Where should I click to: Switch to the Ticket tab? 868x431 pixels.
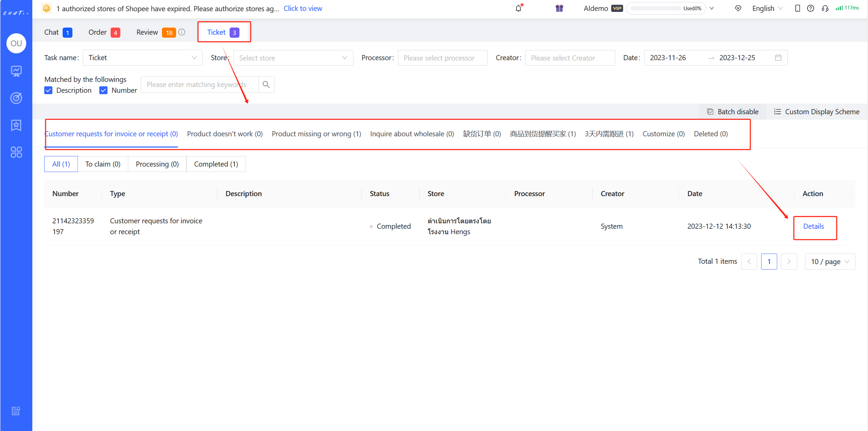click(223, 32)
